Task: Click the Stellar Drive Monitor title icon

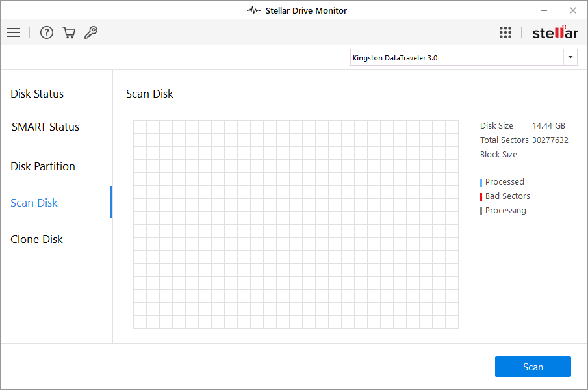Action: click(x=253, y=10)
